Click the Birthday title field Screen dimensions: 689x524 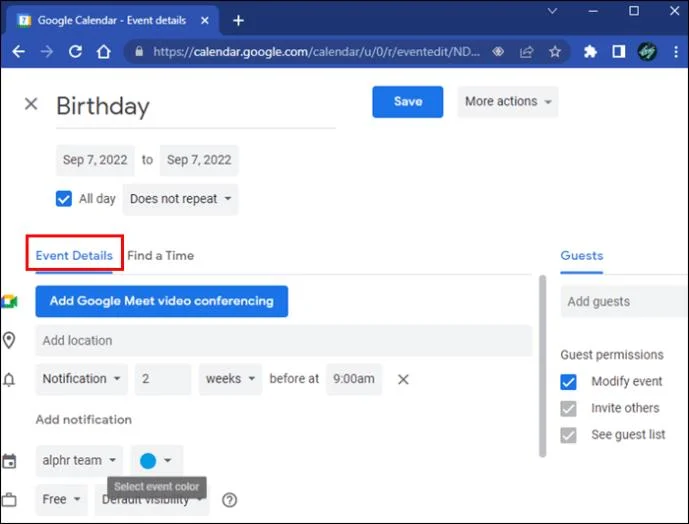coord(196,106)
